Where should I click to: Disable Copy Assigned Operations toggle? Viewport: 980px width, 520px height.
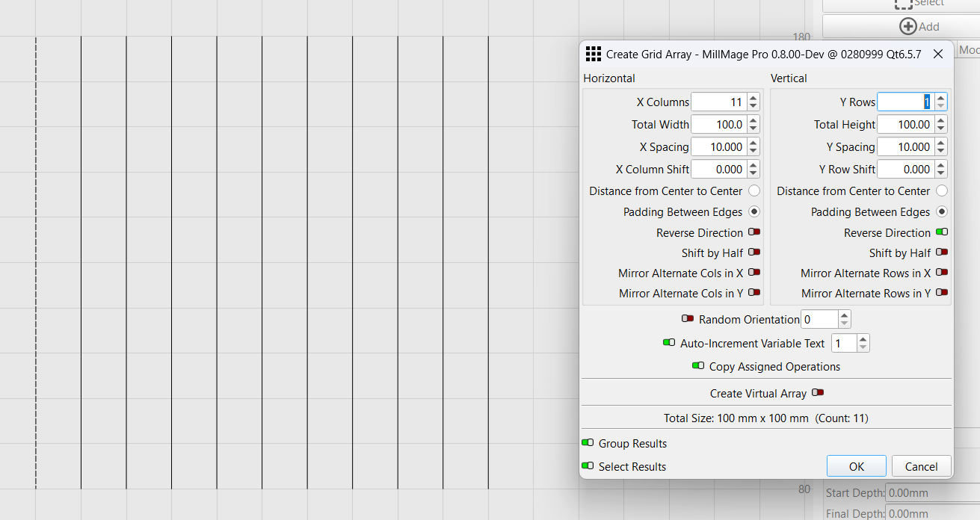698,366
